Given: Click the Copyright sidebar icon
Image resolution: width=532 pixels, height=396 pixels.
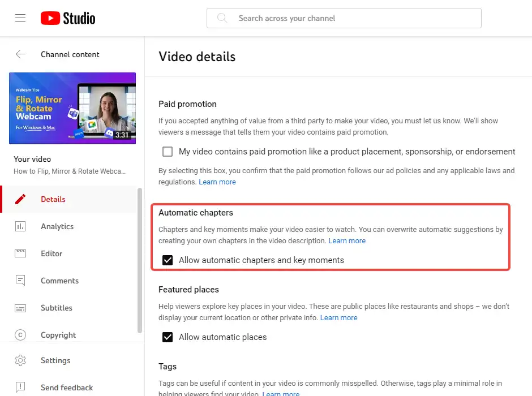Looking at the screenshot, I should coord(20,335).
